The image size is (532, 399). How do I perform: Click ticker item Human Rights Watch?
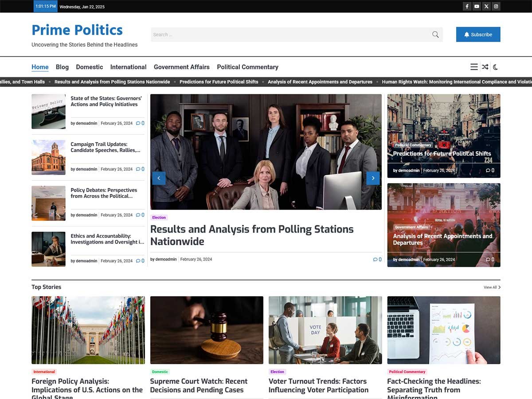(457, 82)
